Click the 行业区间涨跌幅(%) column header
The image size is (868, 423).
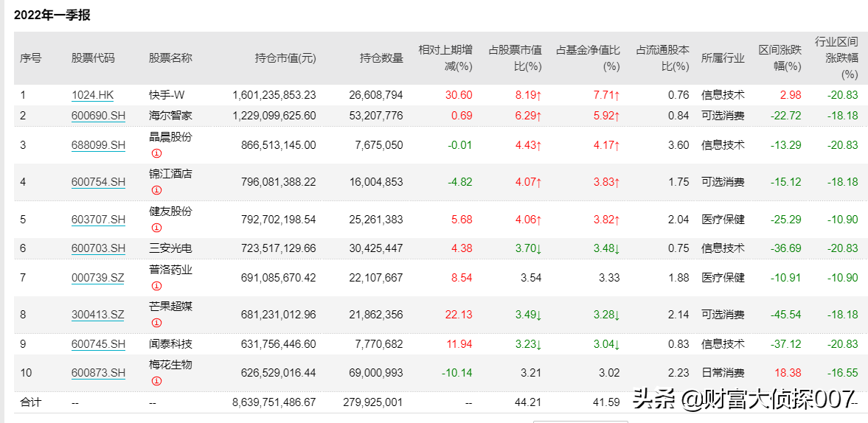(x=836, y=57)
